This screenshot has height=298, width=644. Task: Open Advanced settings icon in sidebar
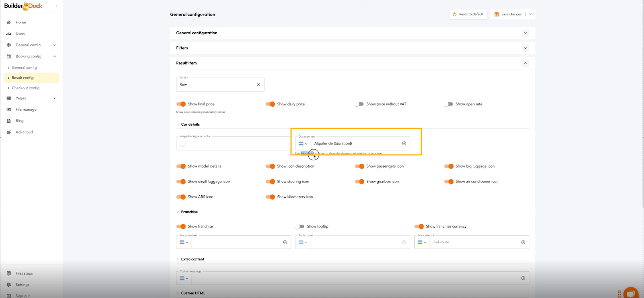pos(9,132)
